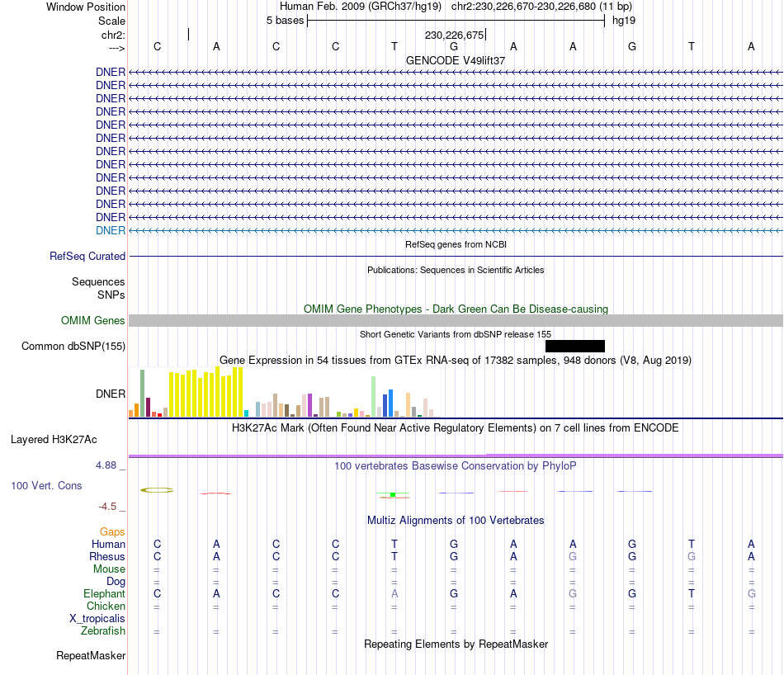
Task: Click the light blue DNER transcript label
Action: (111, 230)
